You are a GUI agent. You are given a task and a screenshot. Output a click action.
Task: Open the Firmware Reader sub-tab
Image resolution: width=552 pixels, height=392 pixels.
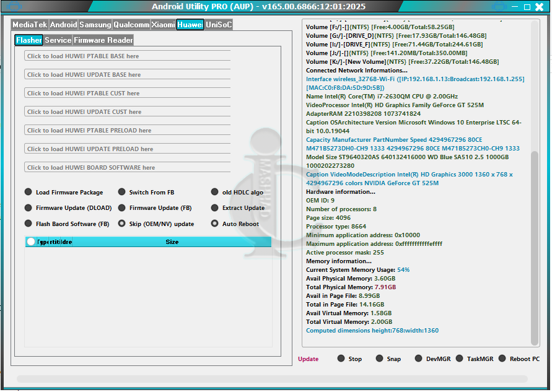(103, 40)
